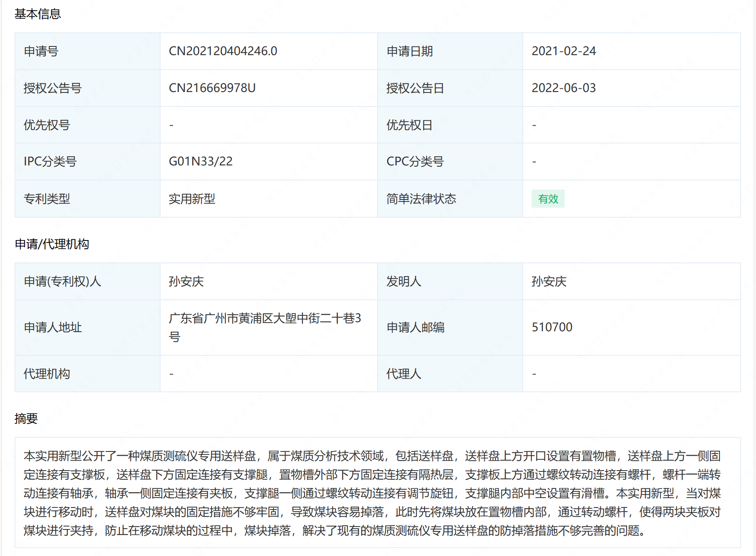756x556 pixels.
Task: Click the CPC分类号 label cell
Action: (x=450, y=161)
